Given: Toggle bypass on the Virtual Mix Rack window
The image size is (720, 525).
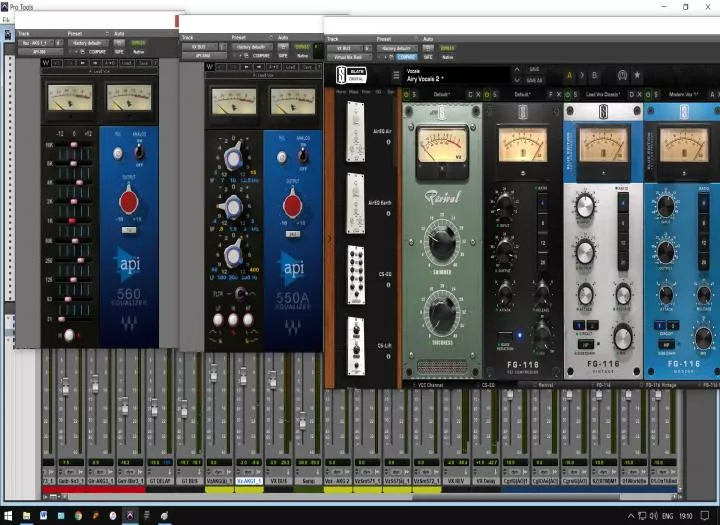Looking at the screenshot, I should tap(447, 48).
